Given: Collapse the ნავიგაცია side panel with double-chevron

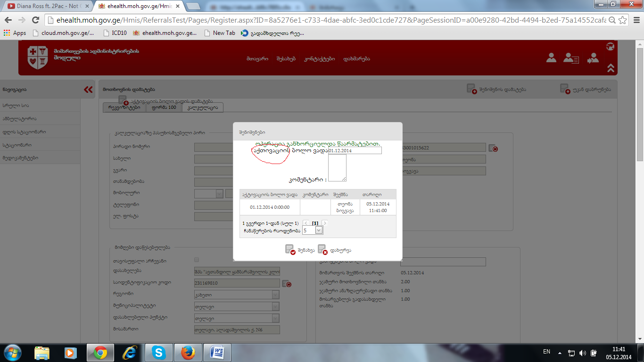Looking at the screenshot, I should [88, 90].
